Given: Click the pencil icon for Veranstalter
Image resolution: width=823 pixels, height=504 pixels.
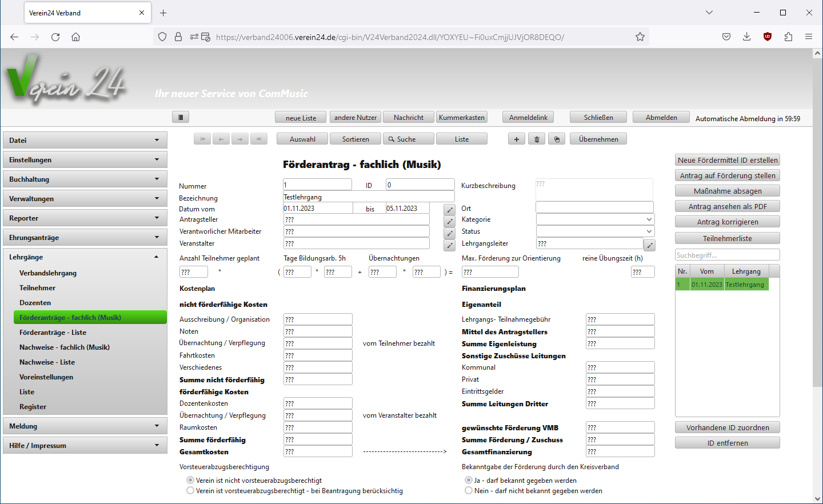Looking at the screenshot, I should (450, 245).
